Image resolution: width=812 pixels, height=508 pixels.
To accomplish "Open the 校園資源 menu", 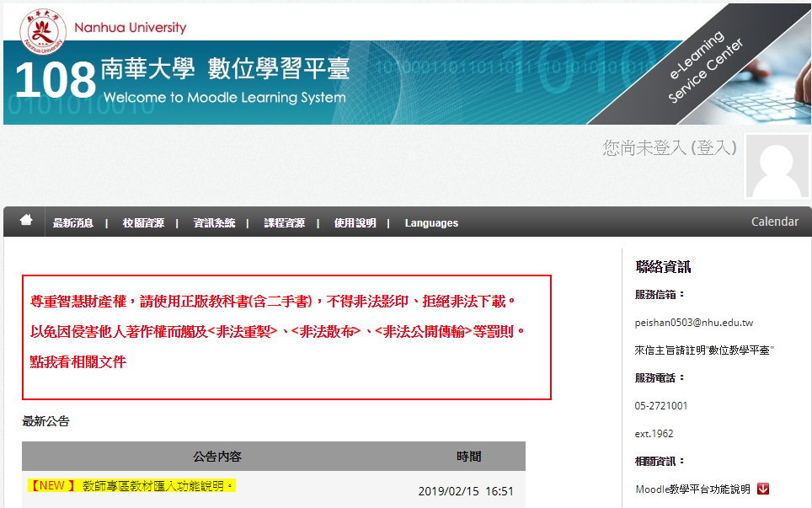I will pos(143,223).
